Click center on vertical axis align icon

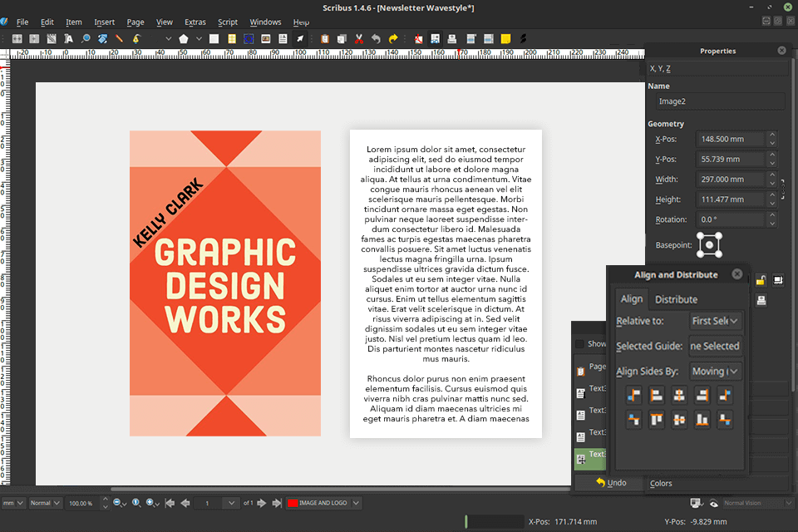pyautogui.click(x=679, y=396)
